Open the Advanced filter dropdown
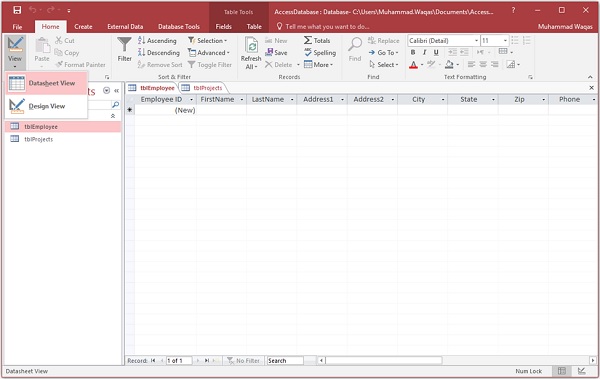Viewport: 600px width, 379px height. click(209, 52)
